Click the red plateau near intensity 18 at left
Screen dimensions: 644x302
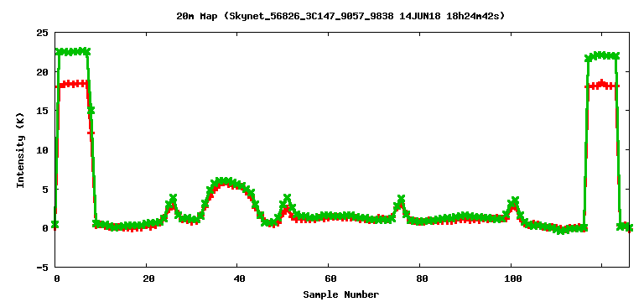click(73, 84)
